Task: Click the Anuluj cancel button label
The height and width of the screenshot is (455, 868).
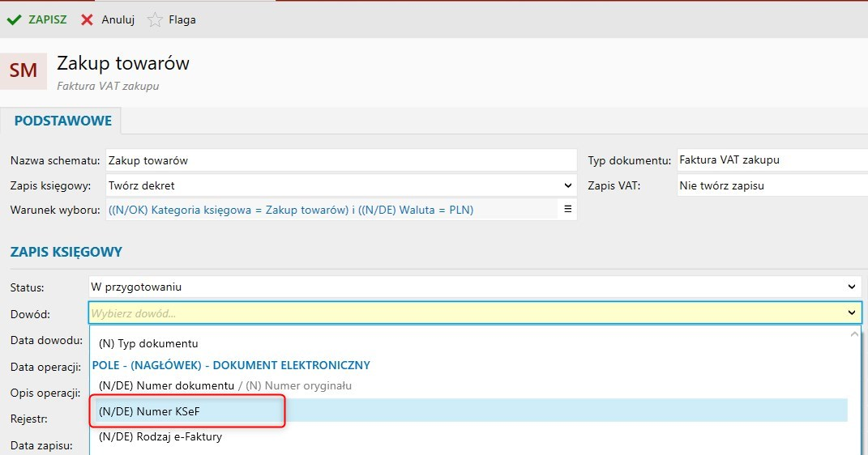Action: click(118, 20)
